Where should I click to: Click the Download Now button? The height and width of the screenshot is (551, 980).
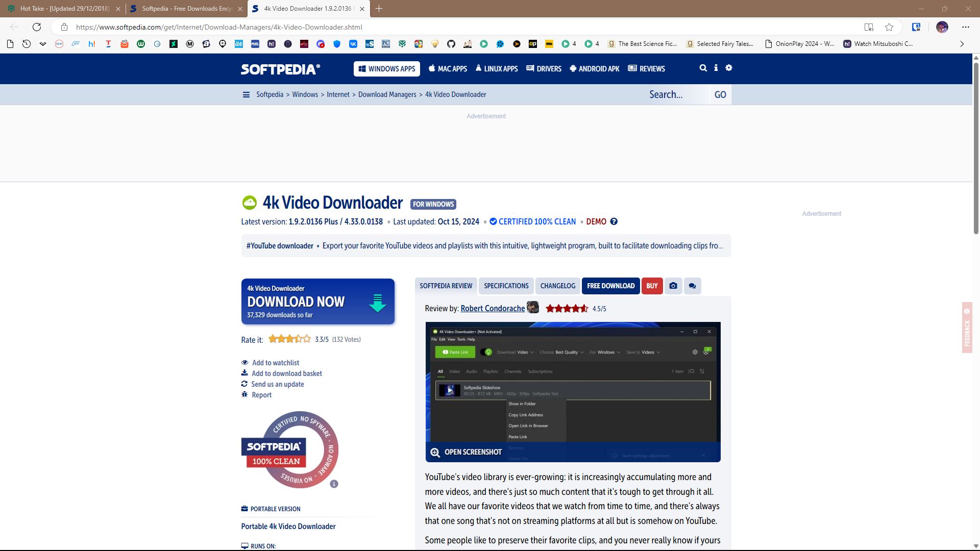point(318,302)
